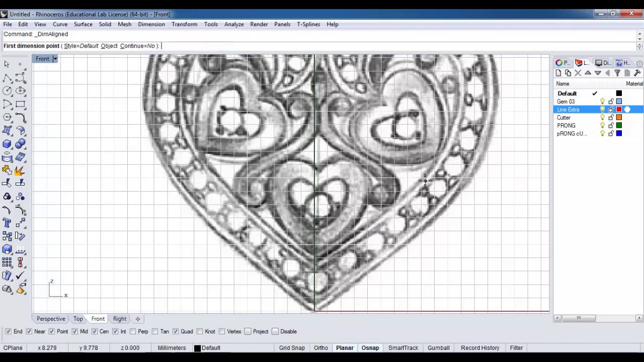Toggle Ortho mode in status bar

click(x=320, y=348)
